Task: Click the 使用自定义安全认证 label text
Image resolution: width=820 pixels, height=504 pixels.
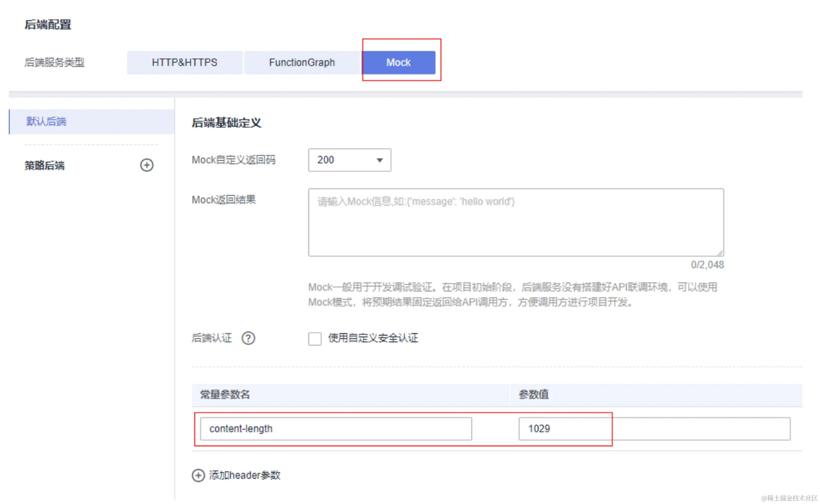Action: (373, 338)
